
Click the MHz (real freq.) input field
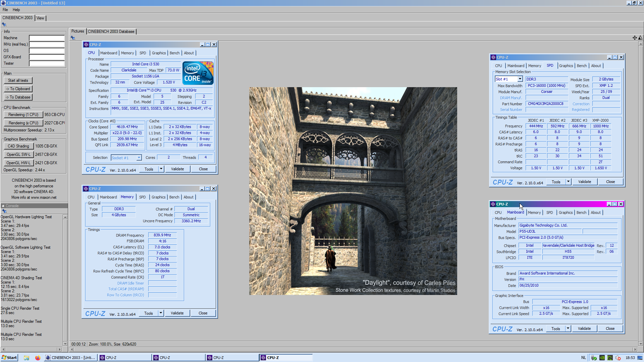point(47,44)
